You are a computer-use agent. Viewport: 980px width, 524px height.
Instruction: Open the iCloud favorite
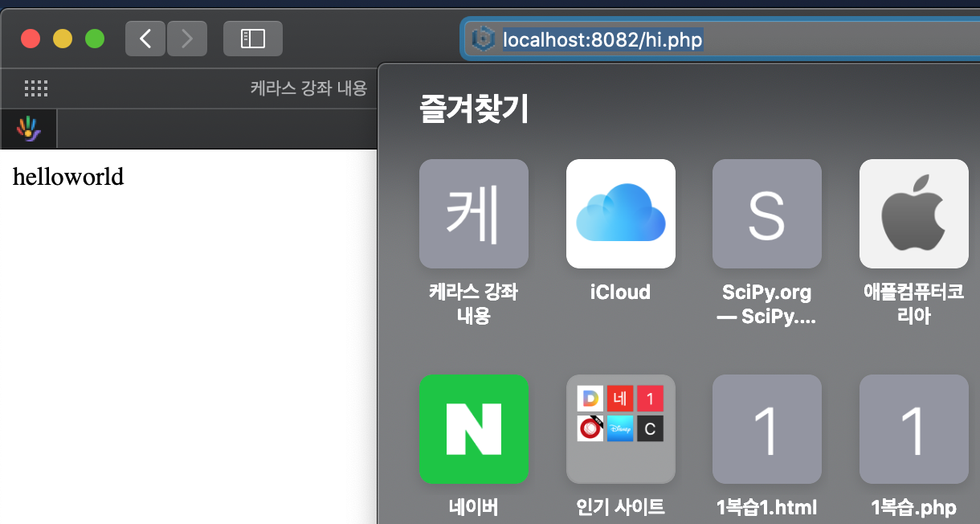pyautogui.click(x=621, y=214)
